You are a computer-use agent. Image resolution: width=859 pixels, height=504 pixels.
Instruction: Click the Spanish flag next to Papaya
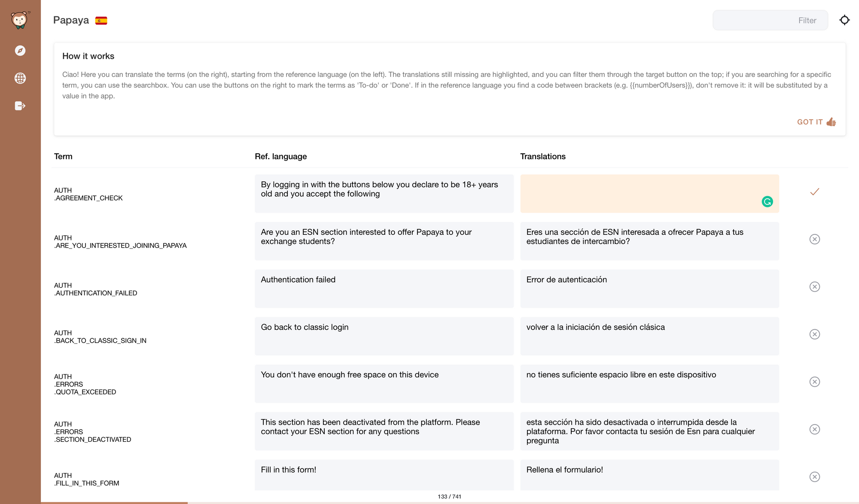tap(101, 21)
